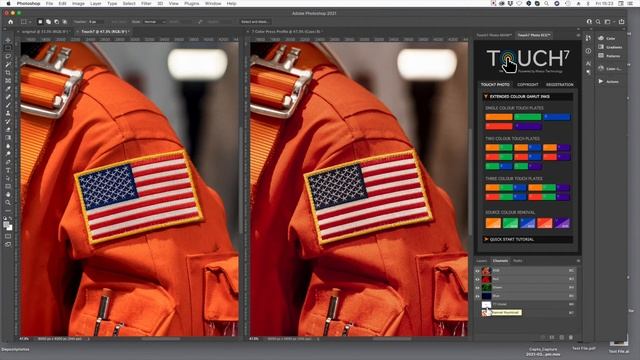Viewport: 640px width, 360px height.
Task: Open the Color panel icon
Action: (x=601, y=38)
